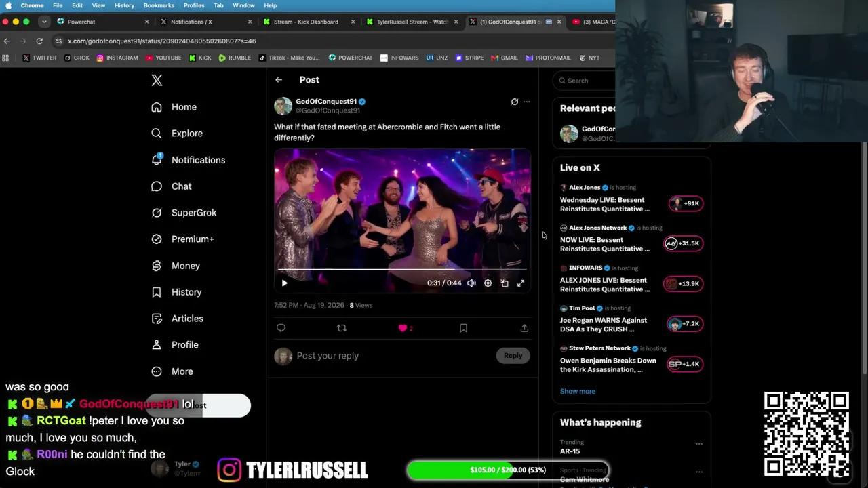868x488 pixels.
Task: Switch to the Powerchat tab
Action: (x=104, y=22)
